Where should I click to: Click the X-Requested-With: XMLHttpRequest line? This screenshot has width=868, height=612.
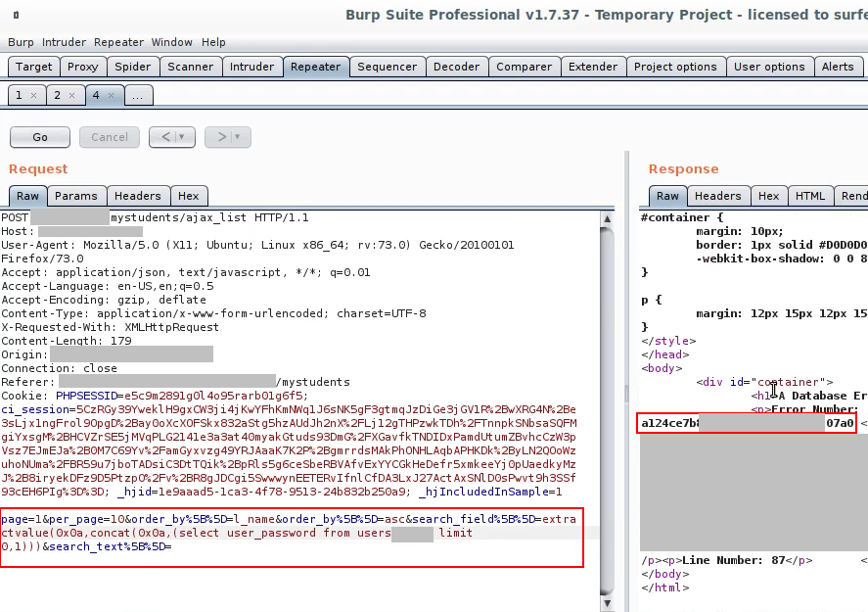tap(111, 327)
